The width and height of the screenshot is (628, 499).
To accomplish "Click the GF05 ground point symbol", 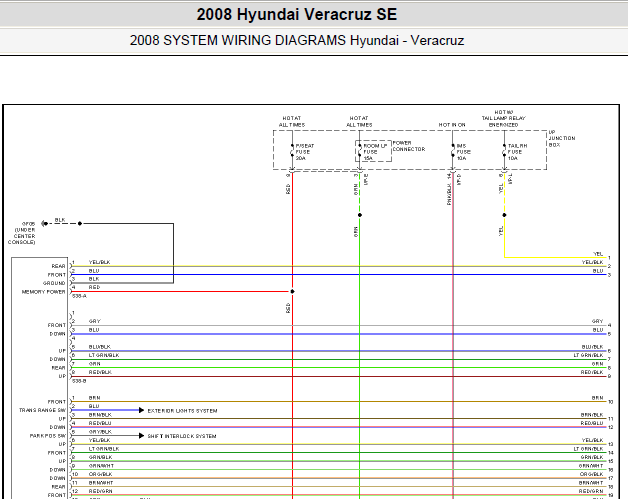I will point(44,223).
